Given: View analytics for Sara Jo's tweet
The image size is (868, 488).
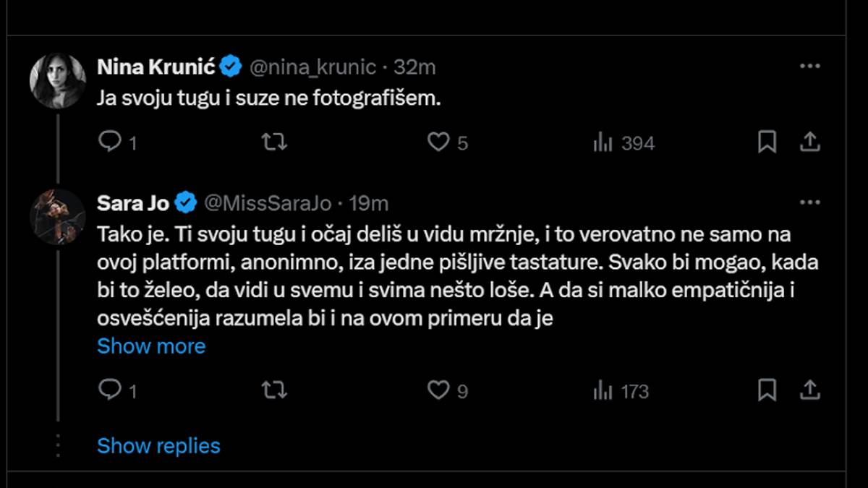Looking at the screenshot, I should click(x=603, y=391).
